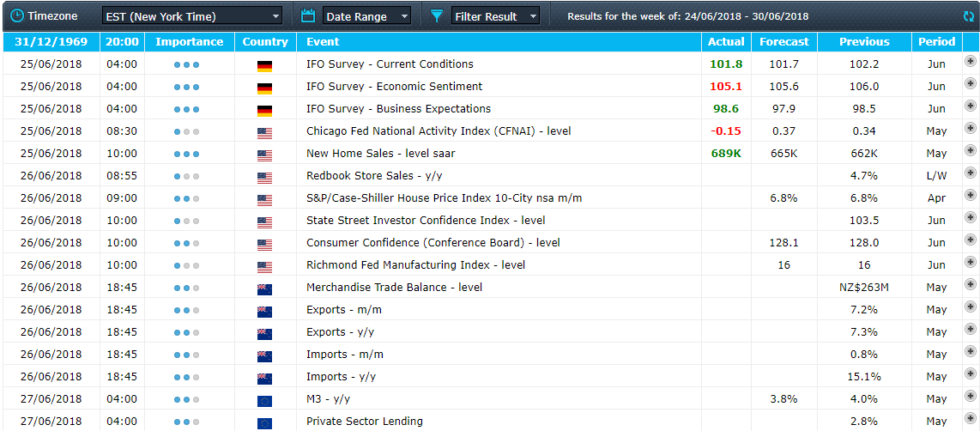Click German flag for IFO Current Conditions

pyautogui.click(x=265, y=66)
